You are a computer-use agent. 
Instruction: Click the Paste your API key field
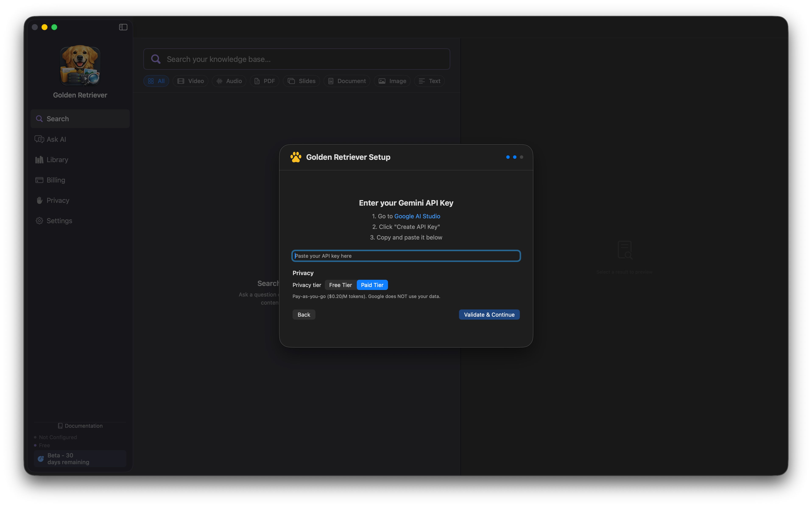point(406,256)
